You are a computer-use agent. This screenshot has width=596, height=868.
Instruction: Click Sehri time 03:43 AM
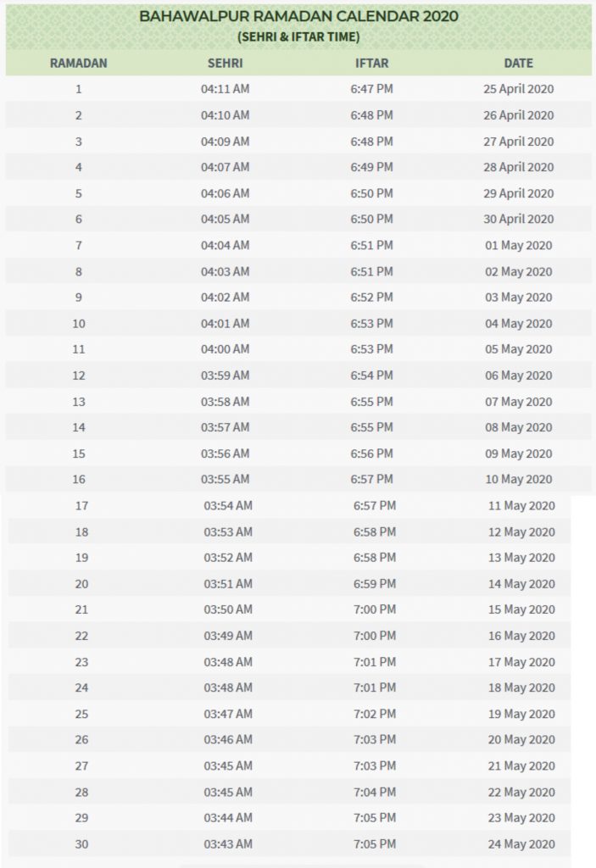point(228,843)
